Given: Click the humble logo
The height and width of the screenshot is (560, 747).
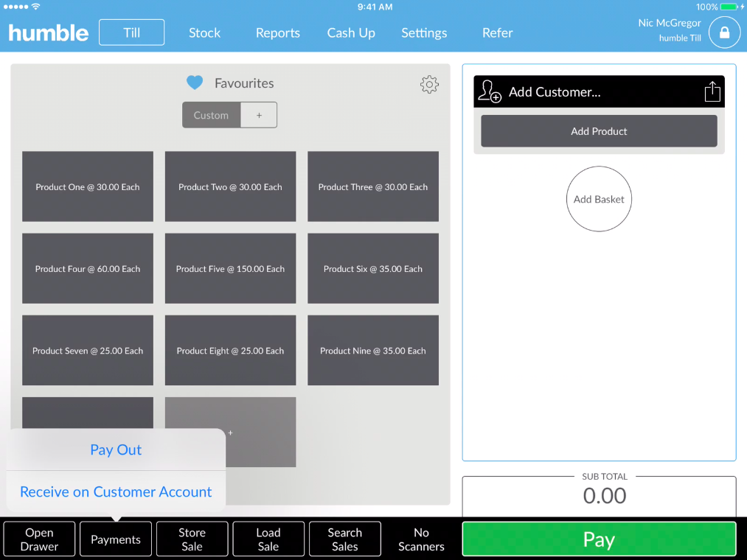Looking at the screenshot, I should [49, 33].
